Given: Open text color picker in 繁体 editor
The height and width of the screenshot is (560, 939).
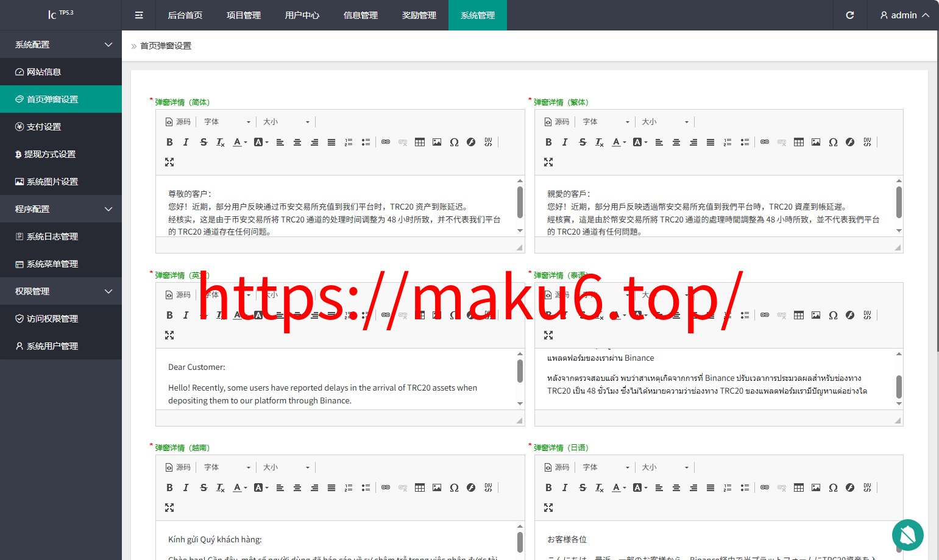Looking at the screenshot, I should click(619, 142).
